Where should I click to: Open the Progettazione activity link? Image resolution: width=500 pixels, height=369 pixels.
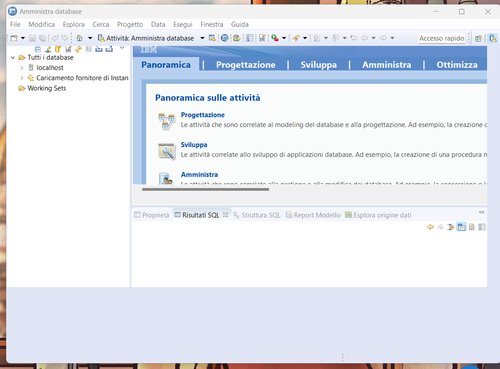coord(203,115)
